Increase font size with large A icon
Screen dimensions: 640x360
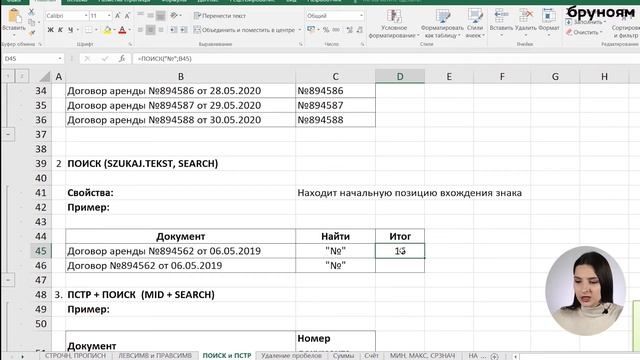click(118, 16)
